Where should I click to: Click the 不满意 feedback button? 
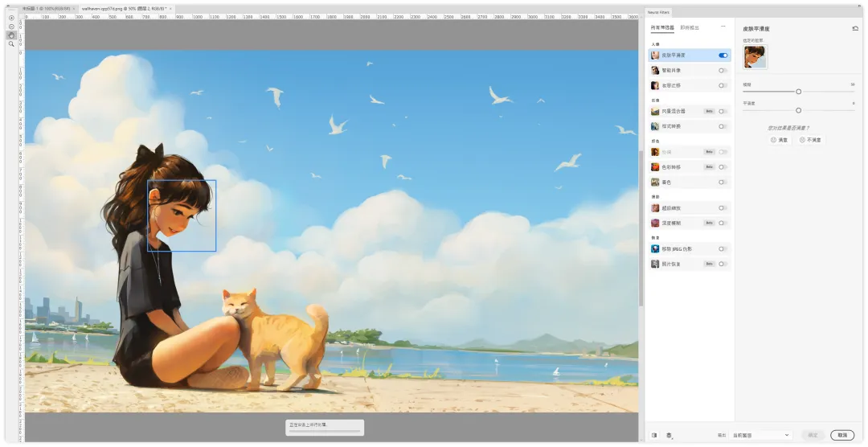[x=812, y=140]
